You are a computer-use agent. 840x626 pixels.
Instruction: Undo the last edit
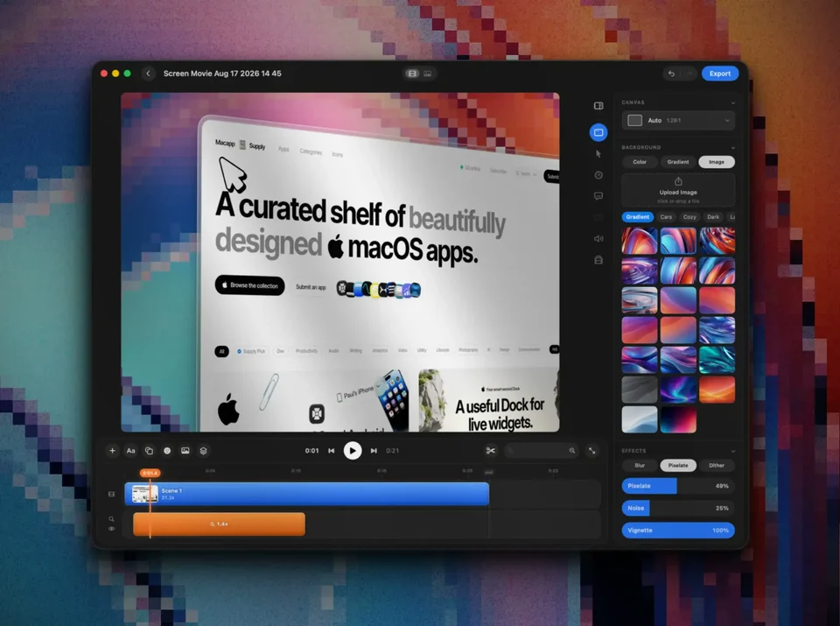pyautogui.click(x=671, y=74)
